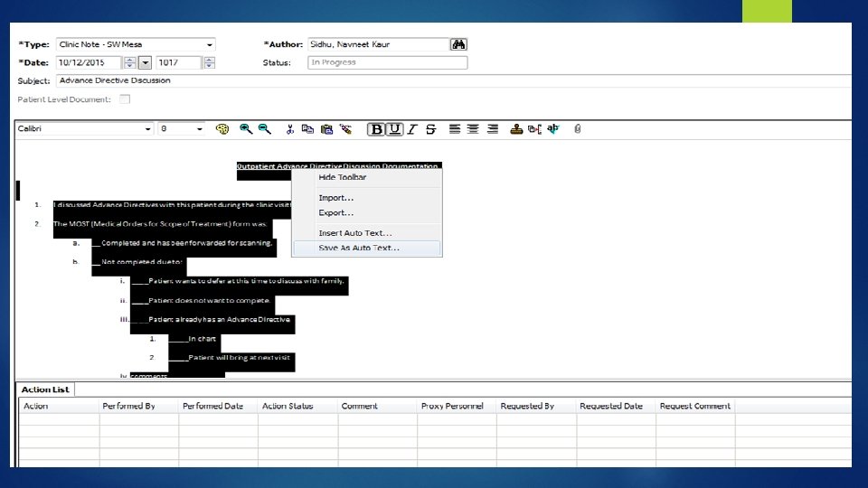Run spell check icon
Image resolution: width=868 pixels, height=488 pixels.
click(553, 129)
